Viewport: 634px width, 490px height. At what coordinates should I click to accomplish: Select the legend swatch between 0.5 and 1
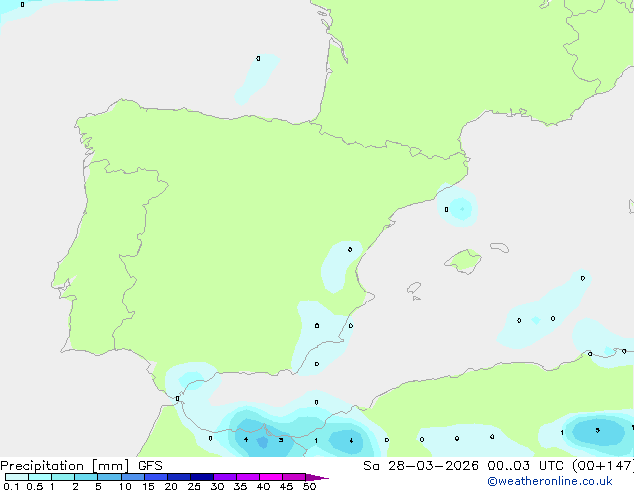[x=40, y=477]
